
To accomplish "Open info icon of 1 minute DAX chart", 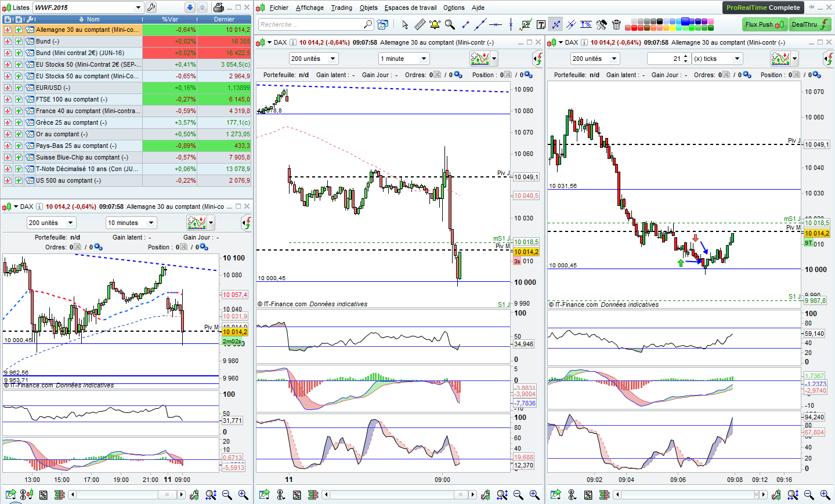I will 293,42.
